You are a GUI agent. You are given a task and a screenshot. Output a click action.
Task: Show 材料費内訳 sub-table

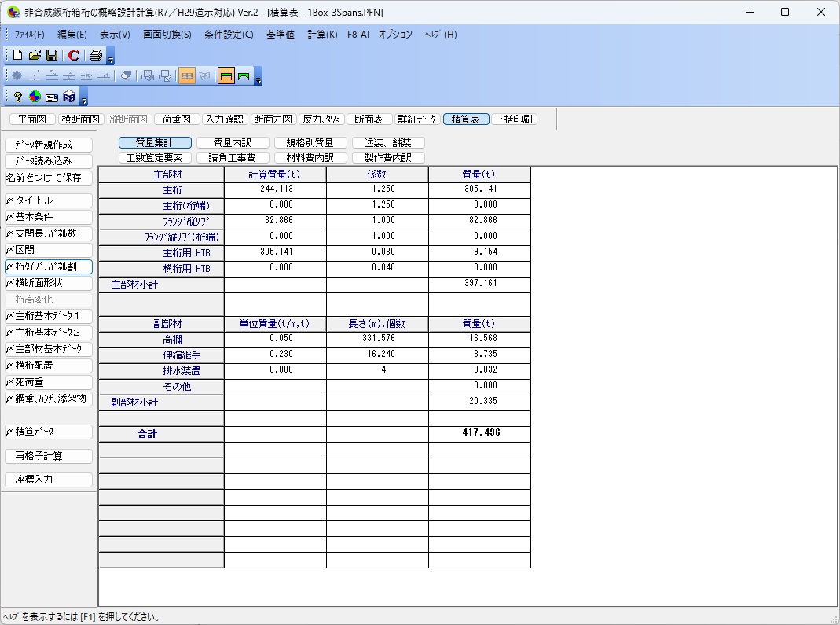(x=310, y=157)
